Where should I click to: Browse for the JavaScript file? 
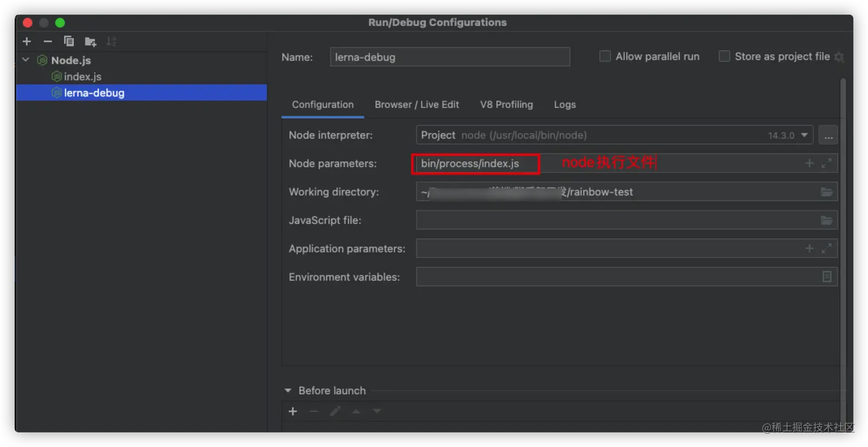(827, 220)
